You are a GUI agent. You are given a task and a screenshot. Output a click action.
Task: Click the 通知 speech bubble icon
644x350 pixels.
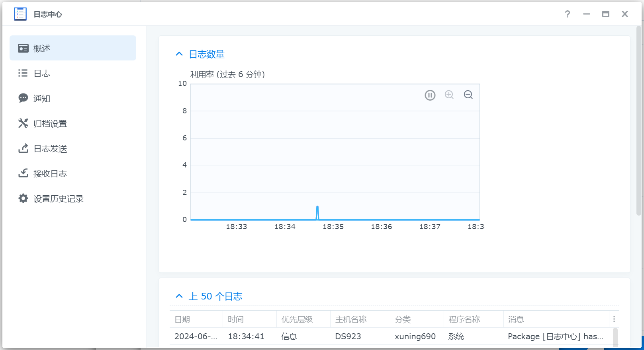pyautogui.click(x=23, y=98)
